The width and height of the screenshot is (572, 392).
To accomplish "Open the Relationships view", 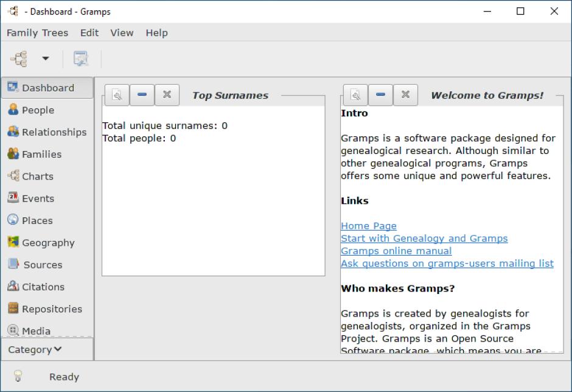I will pyautogui.click(x=47, y=132).
